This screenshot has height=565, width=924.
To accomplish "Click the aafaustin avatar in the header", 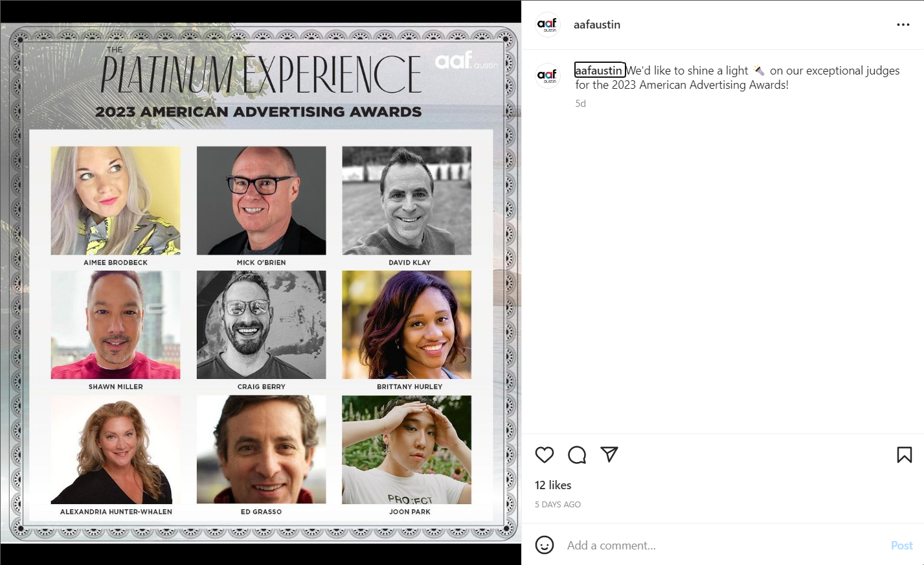I will (547, 25).
